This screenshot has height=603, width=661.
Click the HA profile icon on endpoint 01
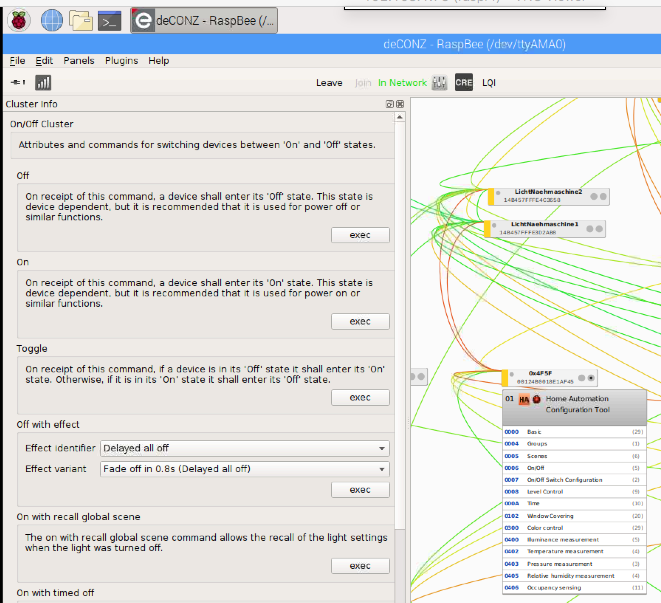click(x=524, y=399)
